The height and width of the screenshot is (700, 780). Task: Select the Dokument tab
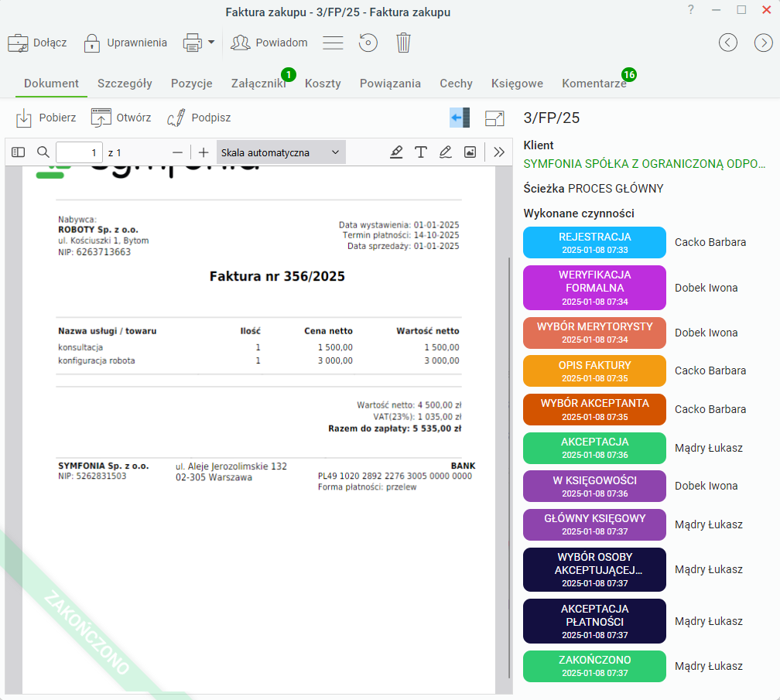pos(51,84)
